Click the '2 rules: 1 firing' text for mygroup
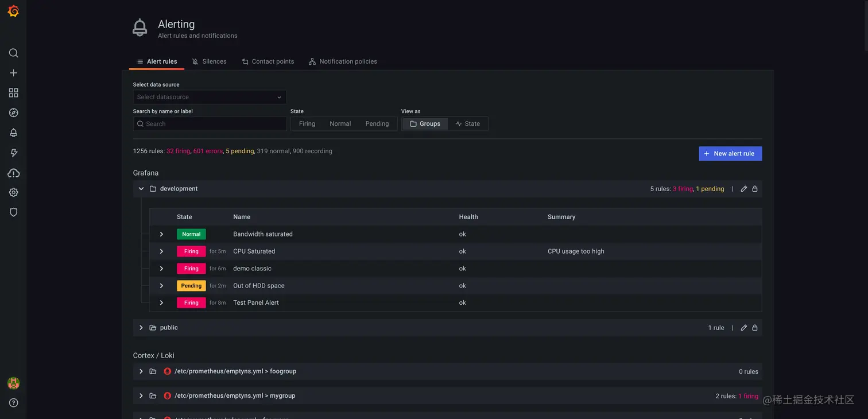The image size is (868, 419). tap(737, 396)
